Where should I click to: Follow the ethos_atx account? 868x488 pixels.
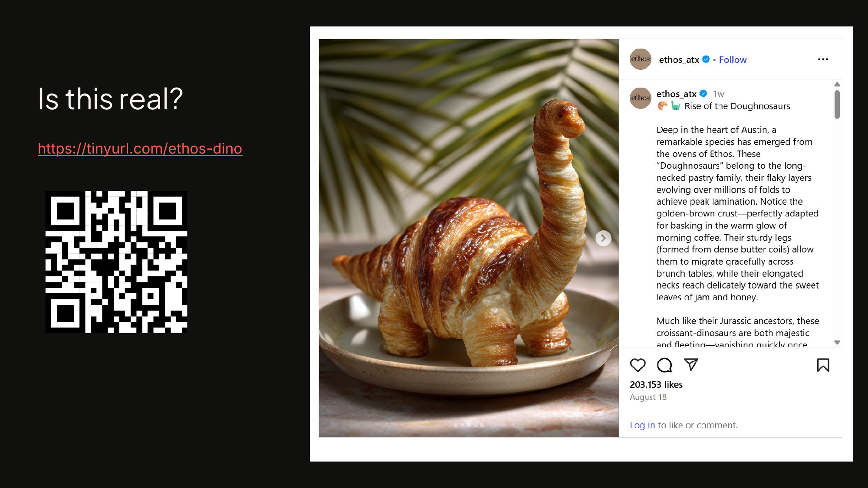coord(733,60)
